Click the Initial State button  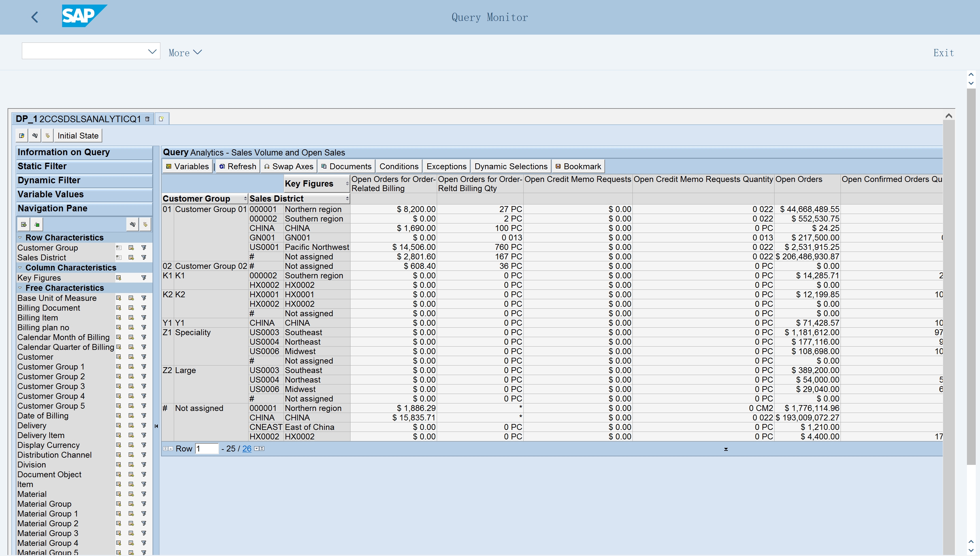77,135
